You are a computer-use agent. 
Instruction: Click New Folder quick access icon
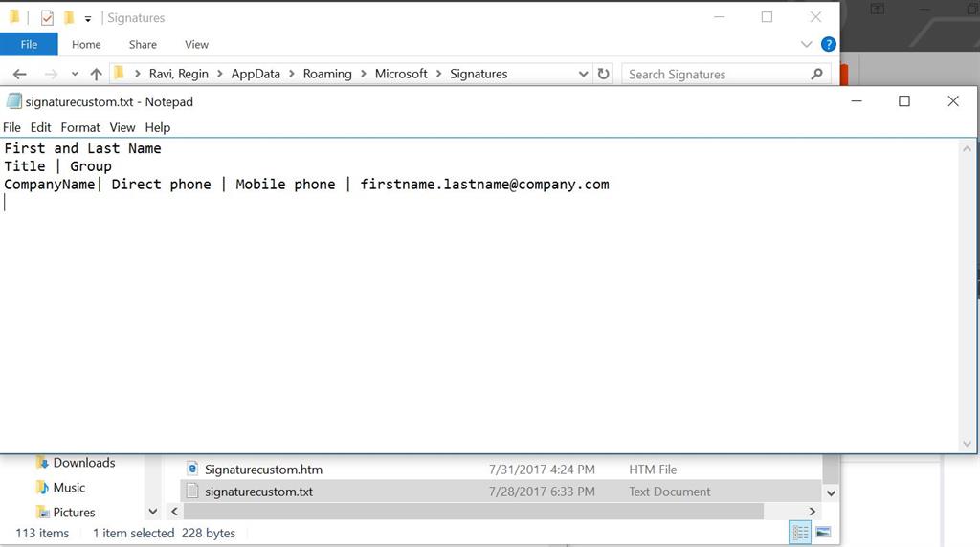(x=69, y=17)
